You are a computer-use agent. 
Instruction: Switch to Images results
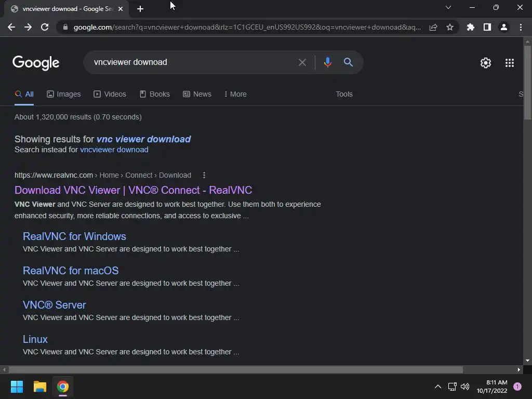pyautogui.click(x=64, y=95)
